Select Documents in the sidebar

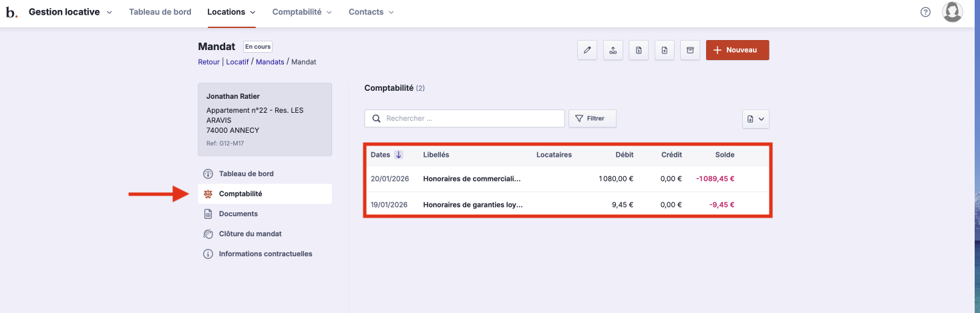(x=238, y=214)
